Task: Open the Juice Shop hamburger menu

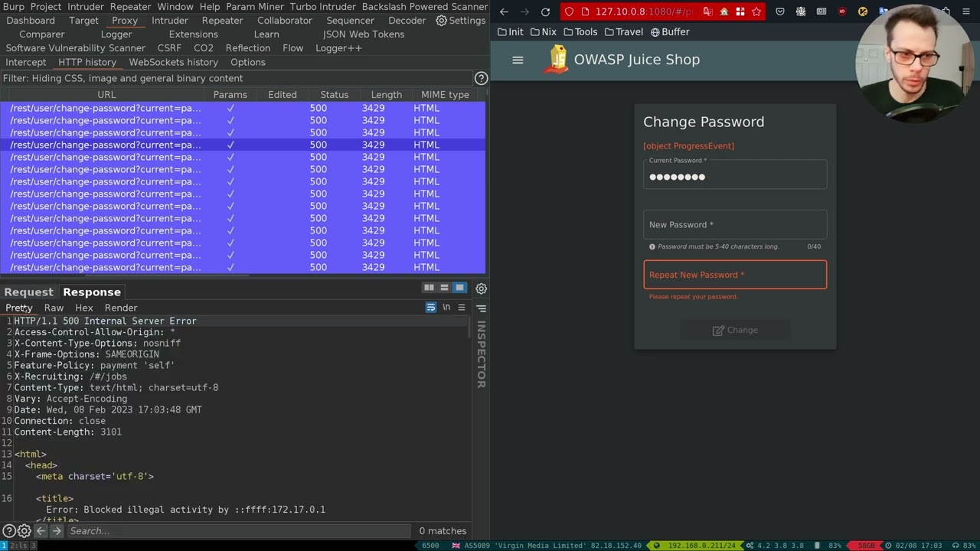Action: 518,60
